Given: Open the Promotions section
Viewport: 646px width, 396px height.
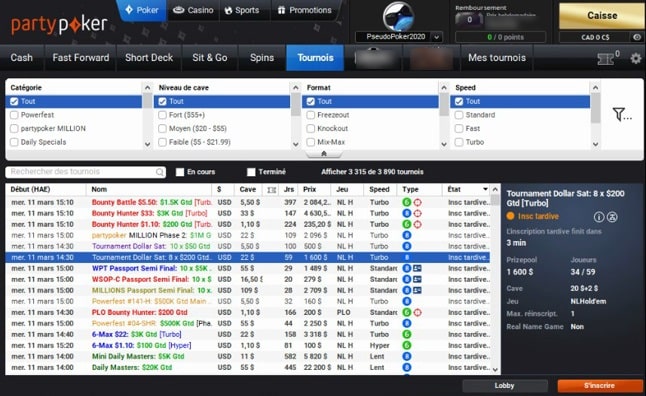Looking at the screenshot, I should tap(304, 10).
